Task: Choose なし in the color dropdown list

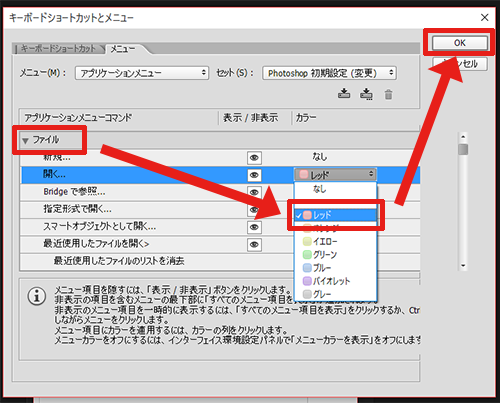Action: 335,189
